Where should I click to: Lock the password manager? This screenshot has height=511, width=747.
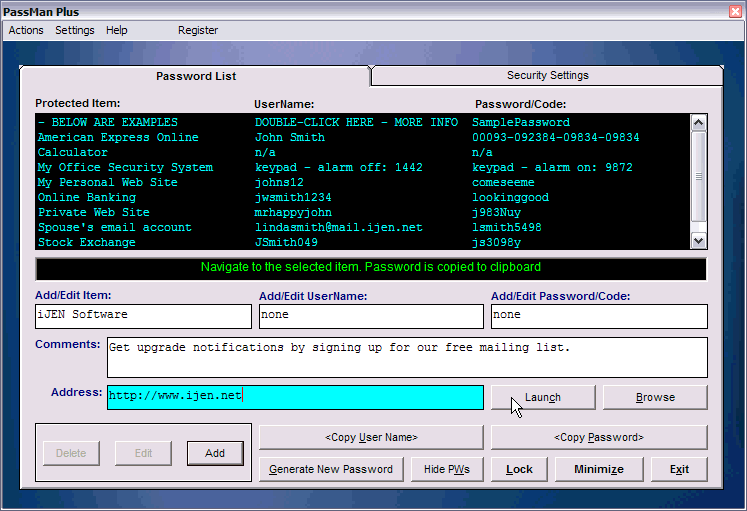(519, 470)
